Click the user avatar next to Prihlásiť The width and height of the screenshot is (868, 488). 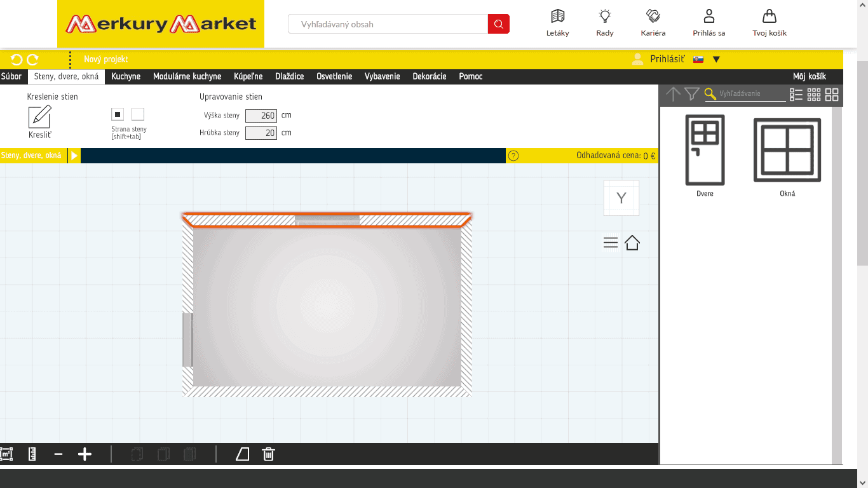637,59
